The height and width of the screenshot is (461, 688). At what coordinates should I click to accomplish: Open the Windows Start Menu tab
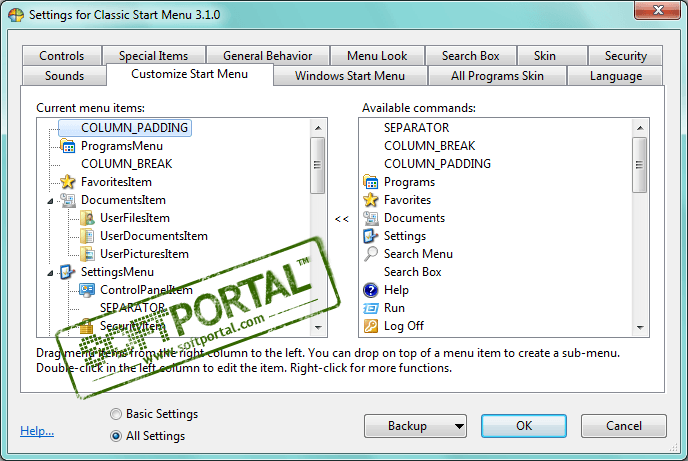click(x=350, y=75)
